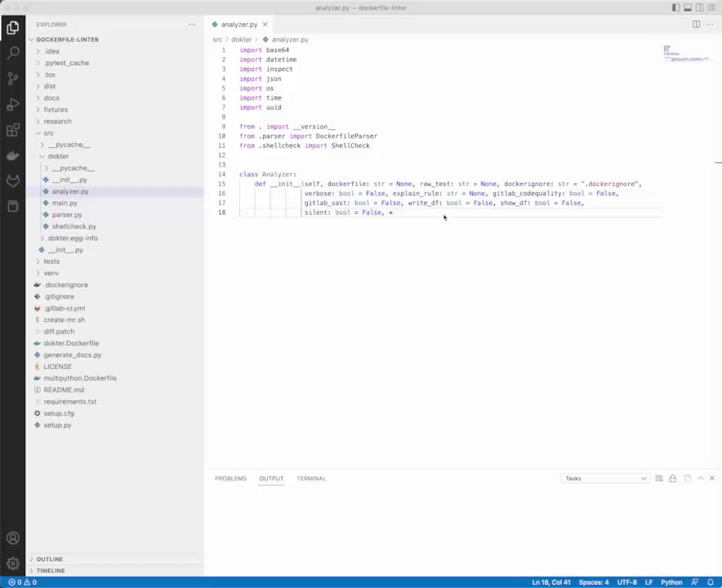Open the Tasks output channel dropdown
The width and height of the screenshot is (722, 588).
(604, 479)
